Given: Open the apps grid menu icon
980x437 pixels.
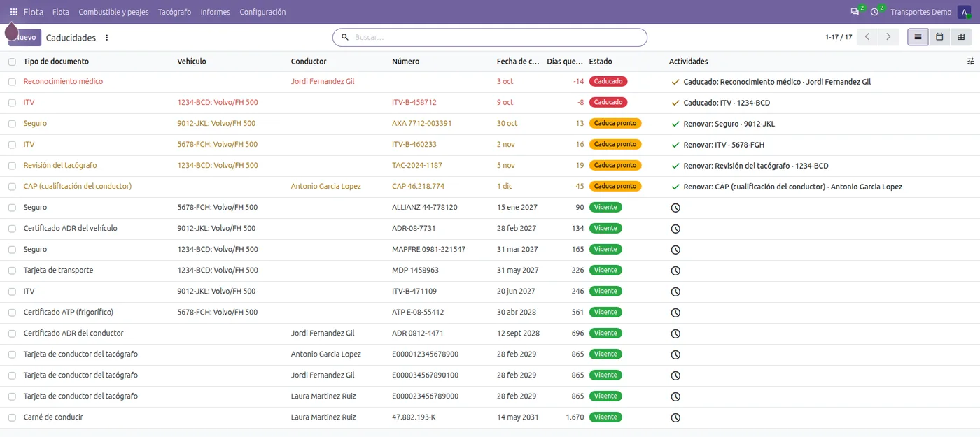Looking at the screenshot, I should click(x=13, y=12).
